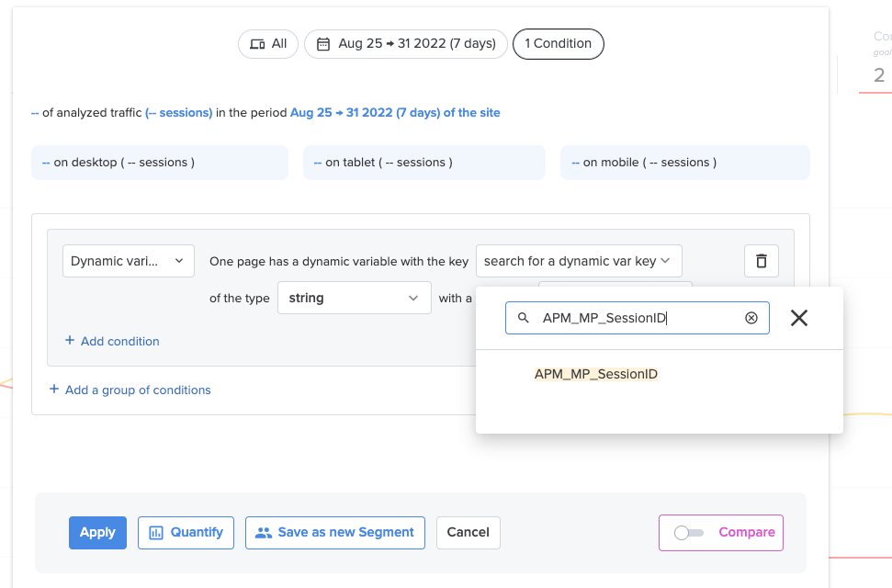Clear the search field using circled X

[751, 318]
